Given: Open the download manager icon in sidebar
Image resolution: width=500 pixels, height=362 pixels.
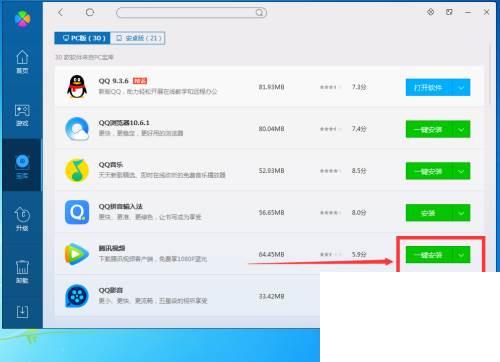Looking at the screenshot, I should [x=22, y=312].
